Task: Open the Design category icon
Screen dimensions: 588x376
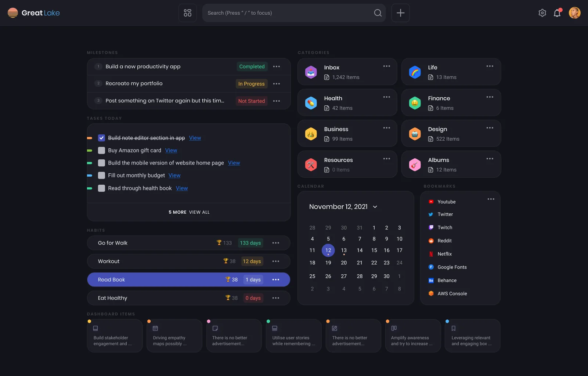Action: coord(415,134)
